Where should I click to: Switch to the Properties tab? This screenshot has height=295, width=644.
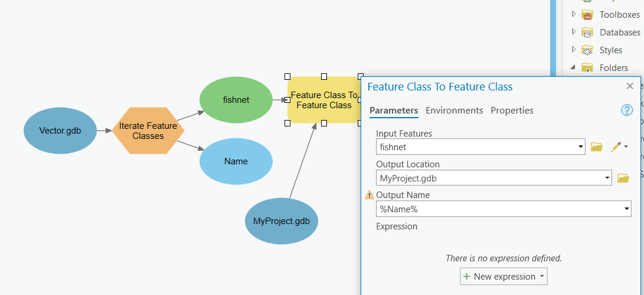[x=512, y=111]
